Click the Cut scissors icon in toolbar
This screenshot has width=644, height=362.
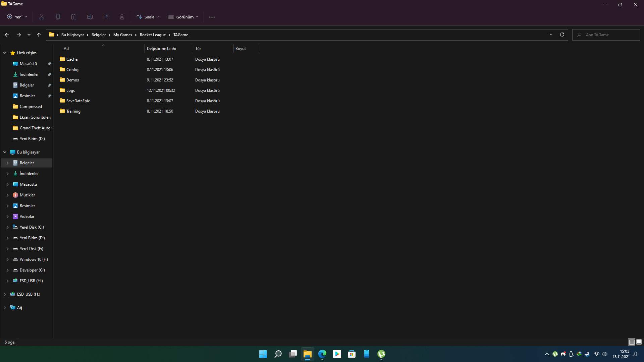(42, 17)
